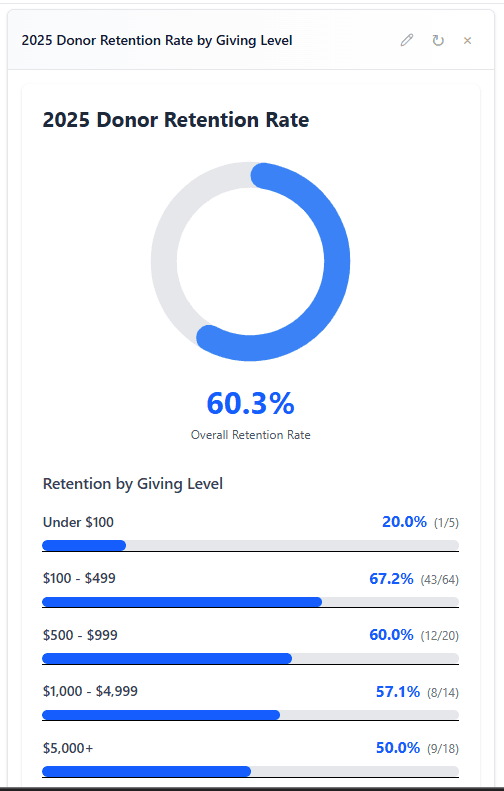504x791 pixels.
Task: Click the $500 - $999 progress bar
Action: pyautogui.click(x=250, y=658)
